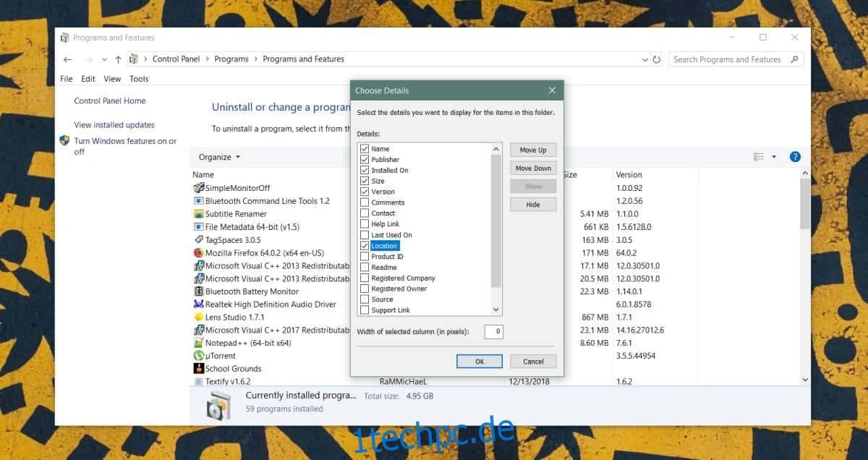Screen dimensions: 868x460
Task: Uncheck the Installed On checkbox
Action: click(x=365, y=171)
